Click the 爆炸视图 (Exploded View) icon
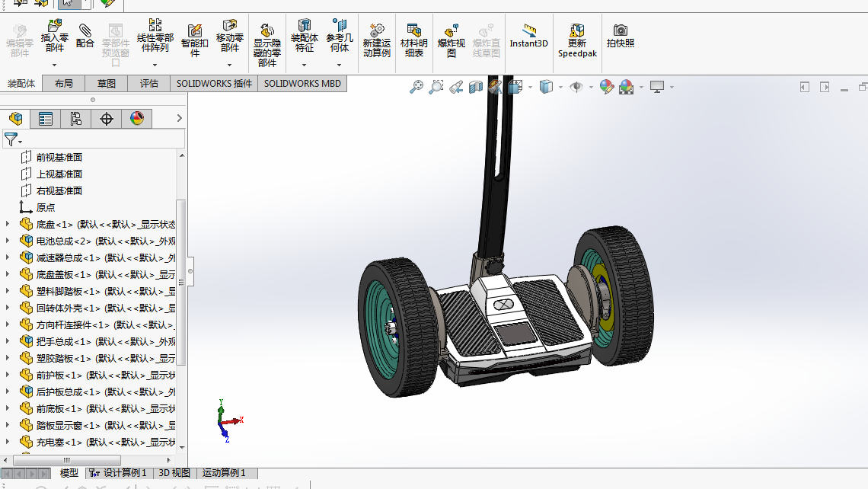The height and width of the screenshot is (489, 868). (x=452, y=40)
